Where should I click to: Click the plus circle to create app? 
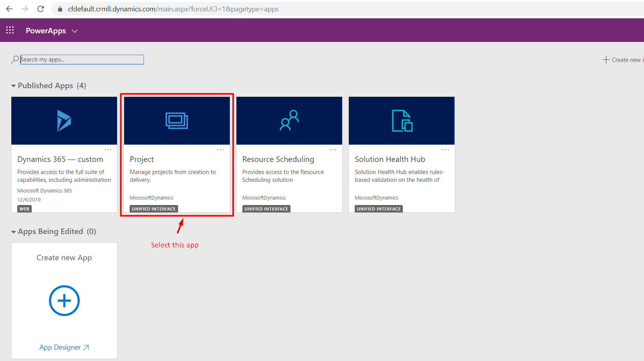(x=64, y=301)
